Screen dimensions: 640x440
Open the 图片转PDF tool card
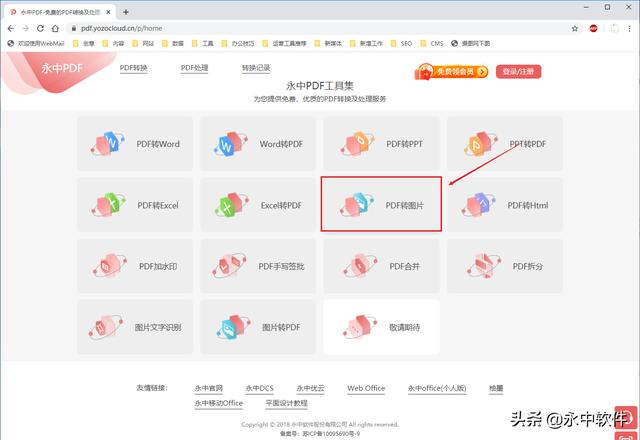(x=258, y=327)
